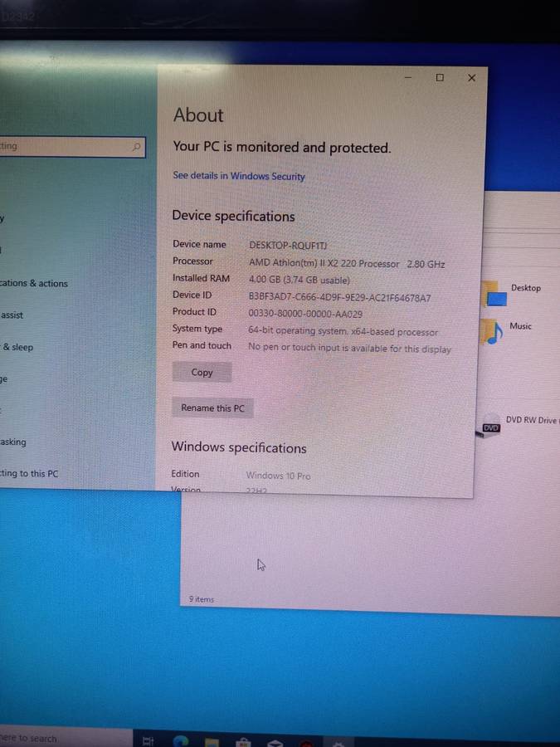This screenshot has height=747, width=560.
Task: Go to Notifications & actions settings
Action: click(x=34, y=284)
